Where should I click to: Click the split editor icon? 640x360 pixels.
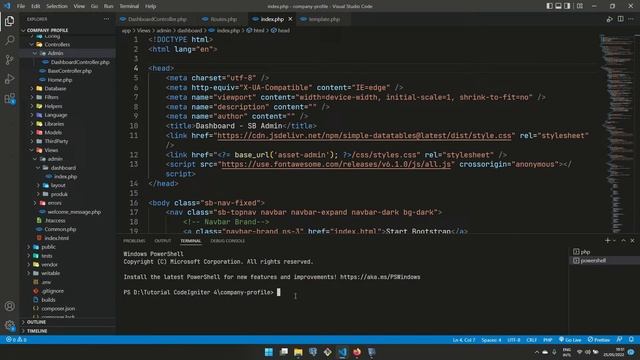tap(620, 19)
